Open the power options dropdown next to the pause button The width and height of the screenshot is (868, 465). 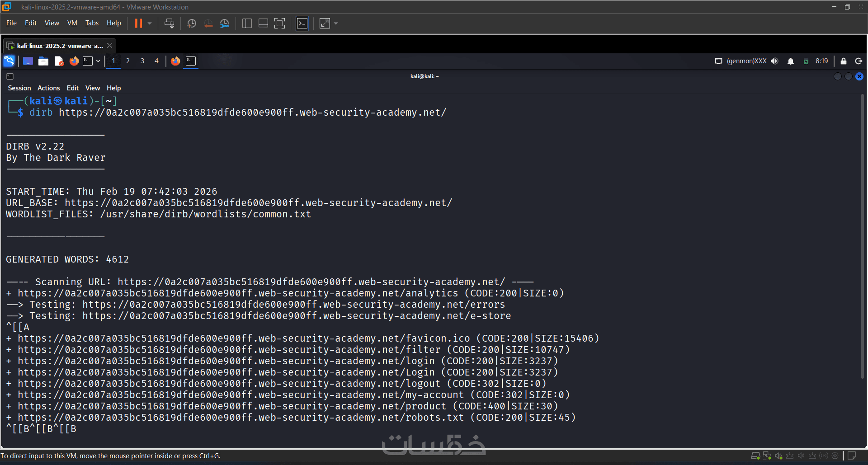[150, 23]
